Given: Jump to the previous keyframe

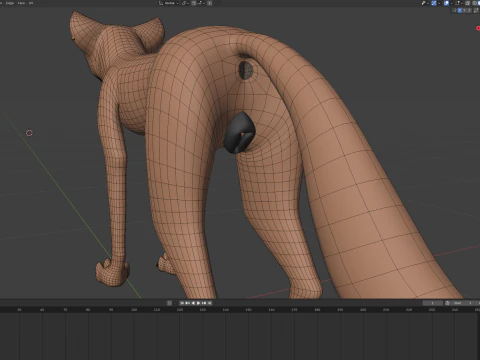Looking at the screenshot, I should coord(187,303).
